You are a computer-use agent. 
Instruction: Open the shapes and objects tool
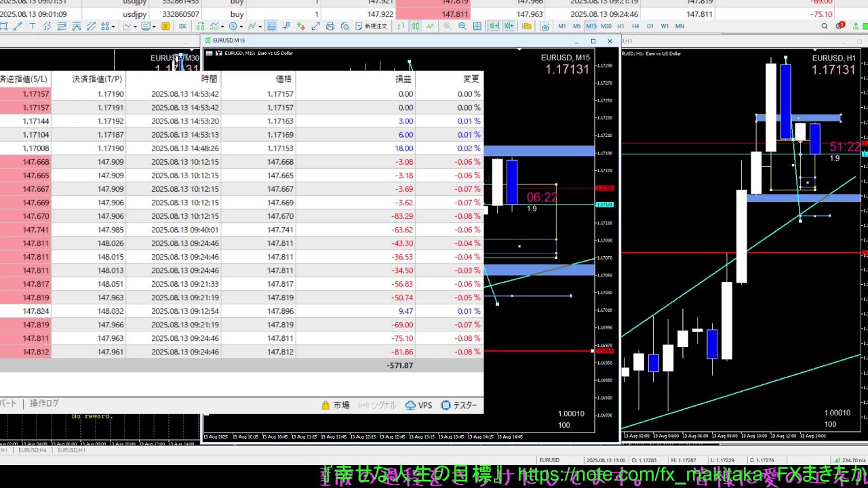(x=105, y=26)
